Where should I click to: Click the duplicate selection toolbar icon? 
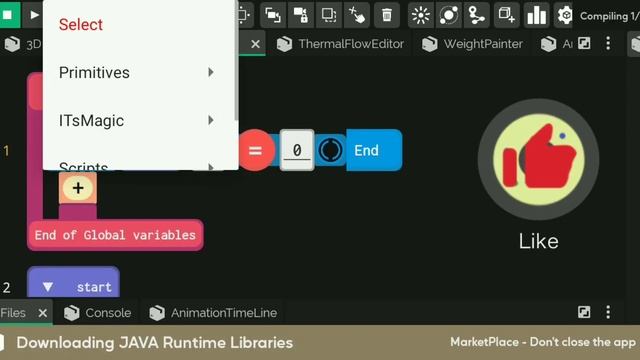329,15
